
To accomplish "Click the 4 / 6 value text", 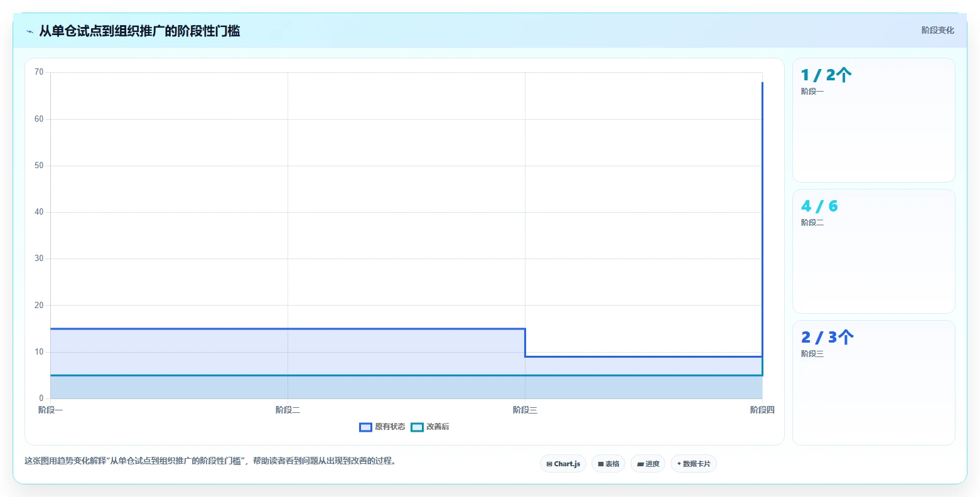I will tap(819, 206).
